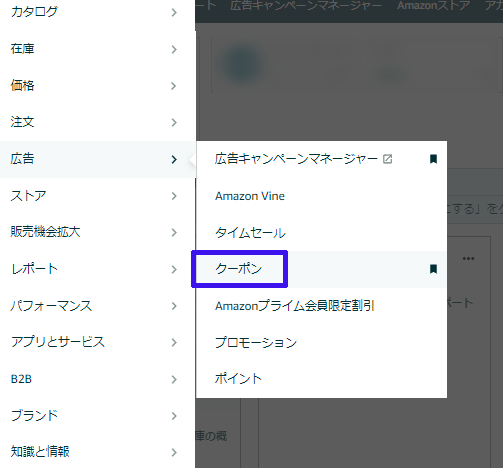Open ポイント submenu entry
Screen dimensions: 503x468
[x=238, y=379]
